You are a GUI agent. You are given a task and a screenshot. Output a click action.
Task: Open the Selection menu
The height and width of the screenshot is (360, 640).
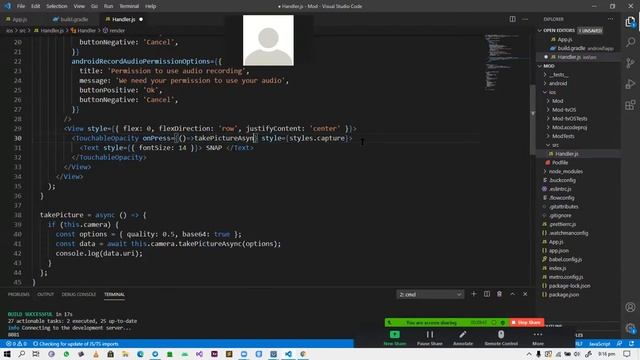[x=56, y=6]
